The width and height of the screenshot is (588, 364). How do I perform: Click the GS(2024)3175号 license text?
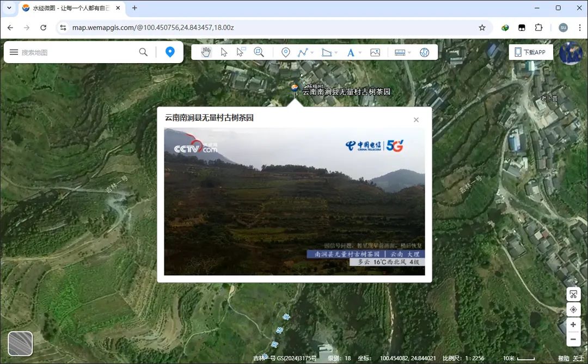tap(297, 359)
